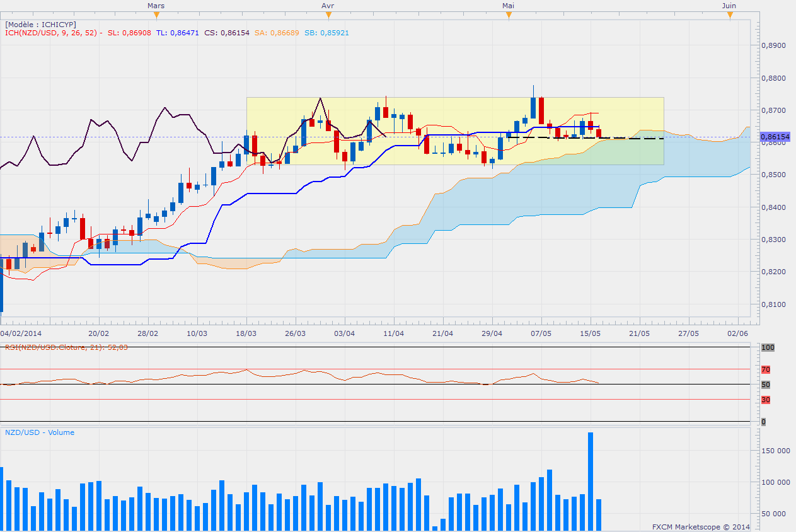Screen dimensions: 796x532
Task: Click the tallest volume bar near 15/05
Action: tap(591, 482)
